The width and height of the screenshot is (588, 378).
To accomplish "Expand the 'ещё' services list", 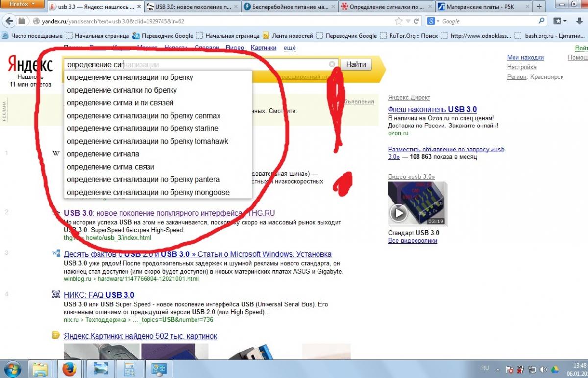I will pyautogui.click(x=290, y=48).
